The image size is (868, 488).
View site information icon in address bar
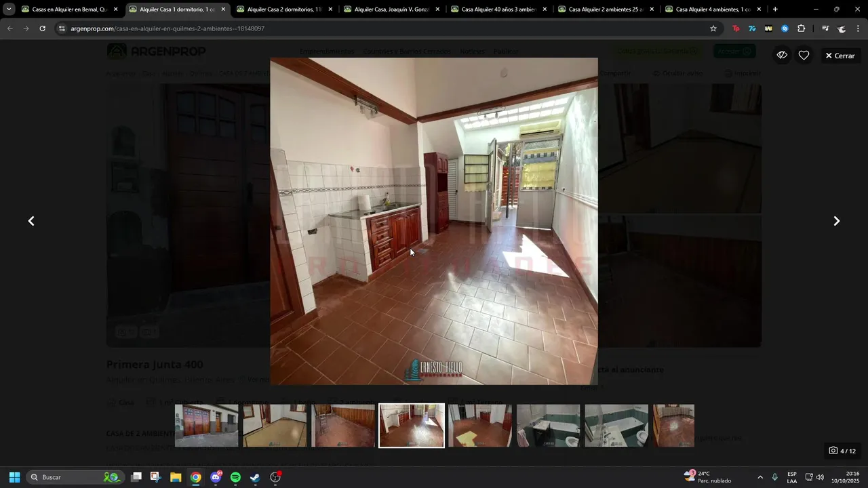[x=62, y=28]
